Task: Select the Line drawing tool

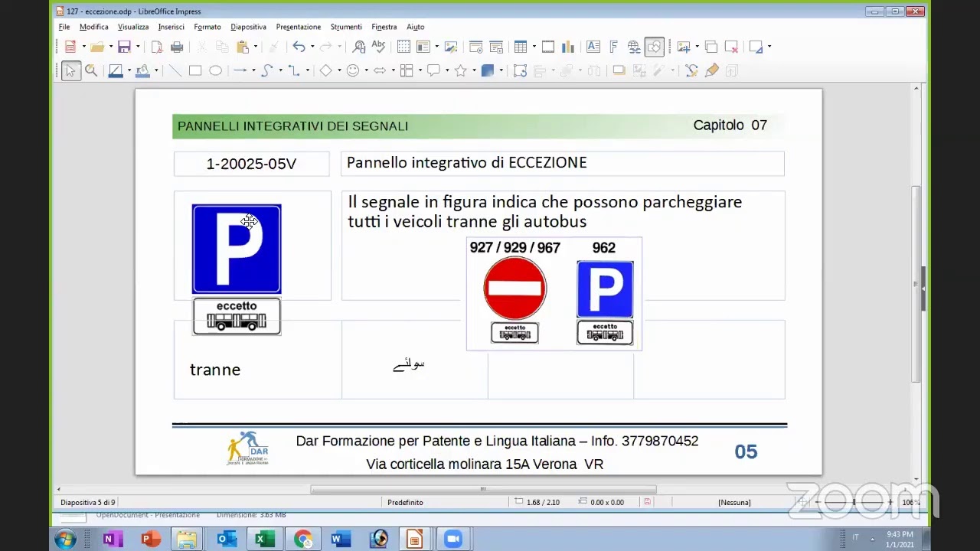Action: pos(175,70)
